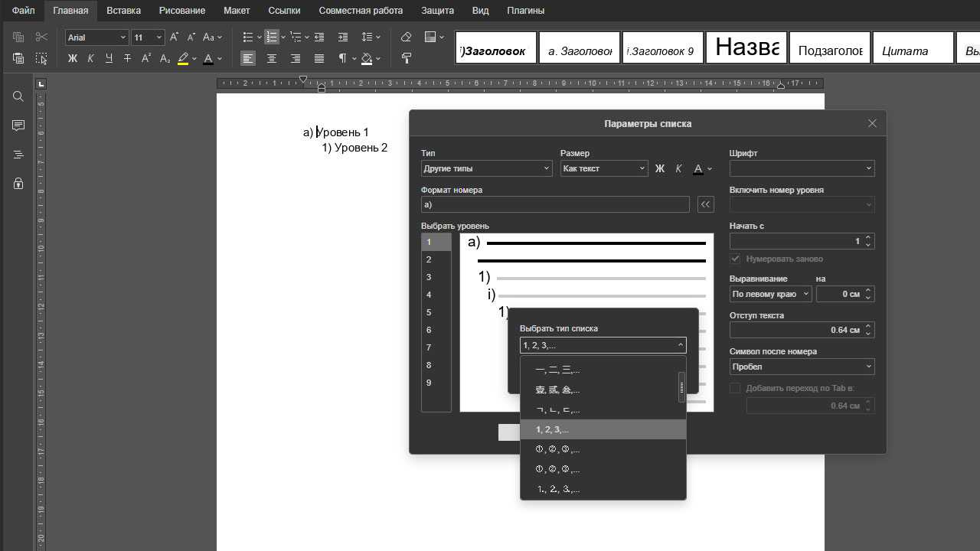Open the search panel in left sidebar
Image resolution: width=980 pixels, height=551 pixels.
click(18, 96)
